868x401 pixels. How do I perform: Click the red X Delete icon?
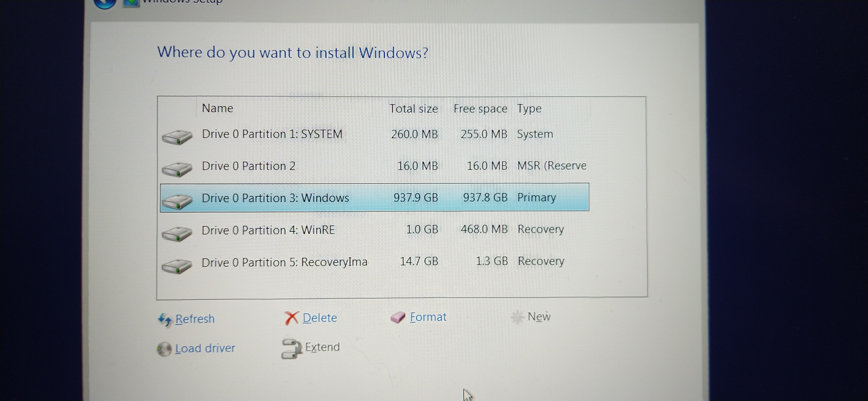[291, 318]
